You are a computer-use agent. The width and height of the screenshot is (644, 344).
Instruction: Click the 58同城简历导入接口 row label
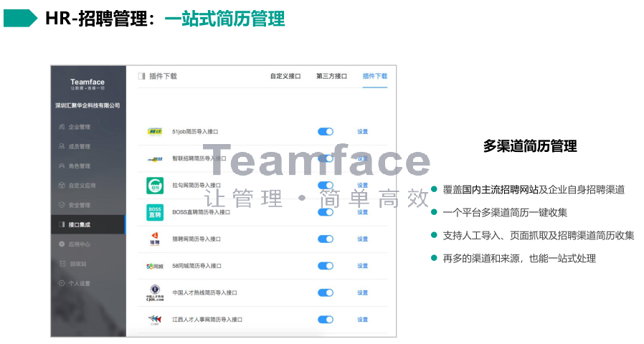coord(196,266)
